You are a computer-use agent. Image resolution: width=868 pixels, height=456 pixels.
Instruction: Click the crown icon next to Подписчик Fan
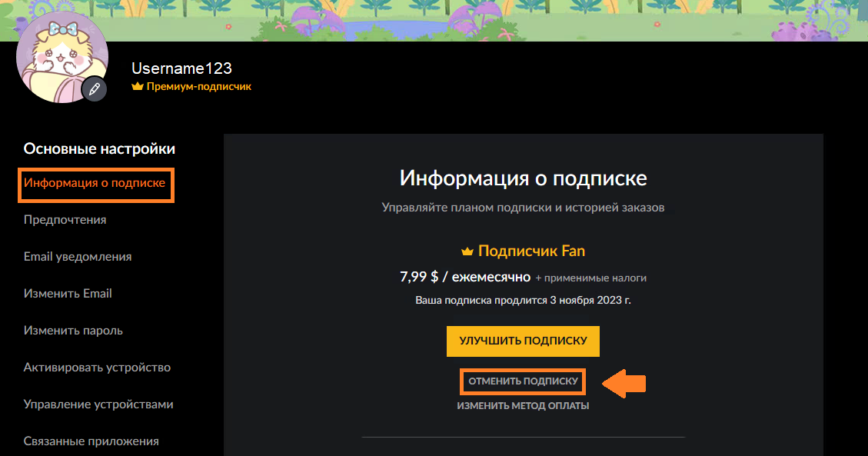coord(467,251)
